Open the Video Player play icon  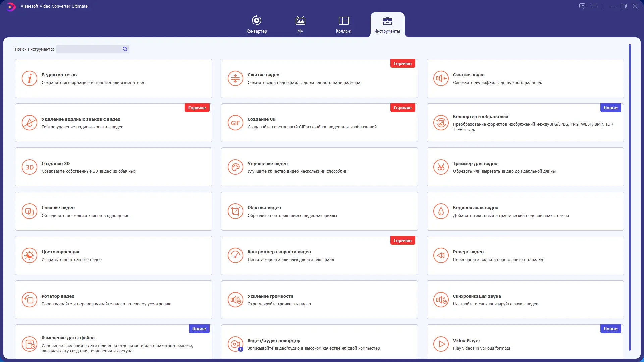pyautogui.click(x=441, y=344)
